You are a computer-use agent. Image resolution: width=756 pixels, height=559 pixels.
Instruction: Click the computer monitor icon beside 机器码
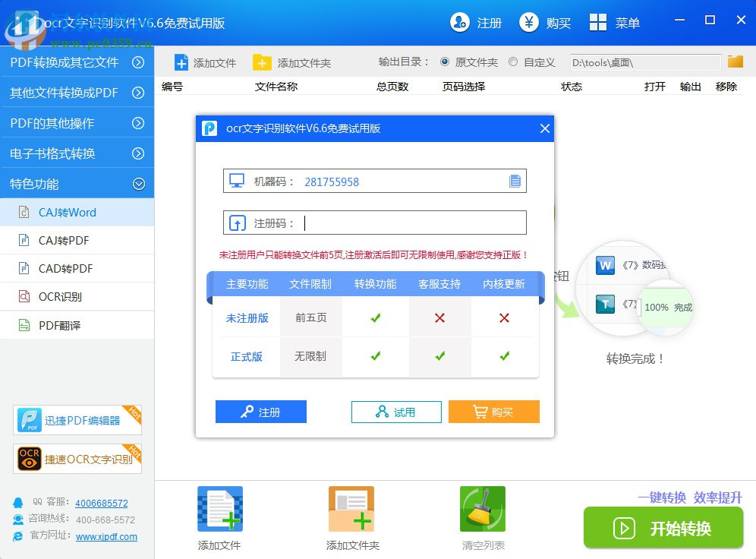click(x=237, y=181)
